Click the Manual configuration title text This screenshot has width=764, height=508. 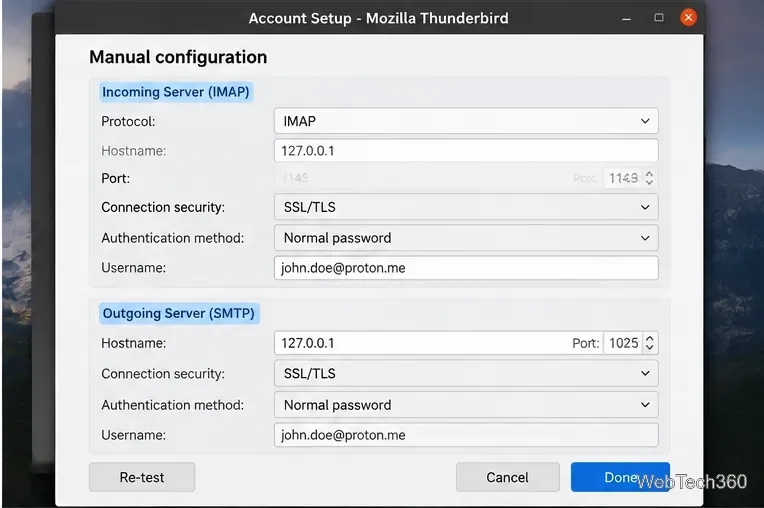coord(178,57)
